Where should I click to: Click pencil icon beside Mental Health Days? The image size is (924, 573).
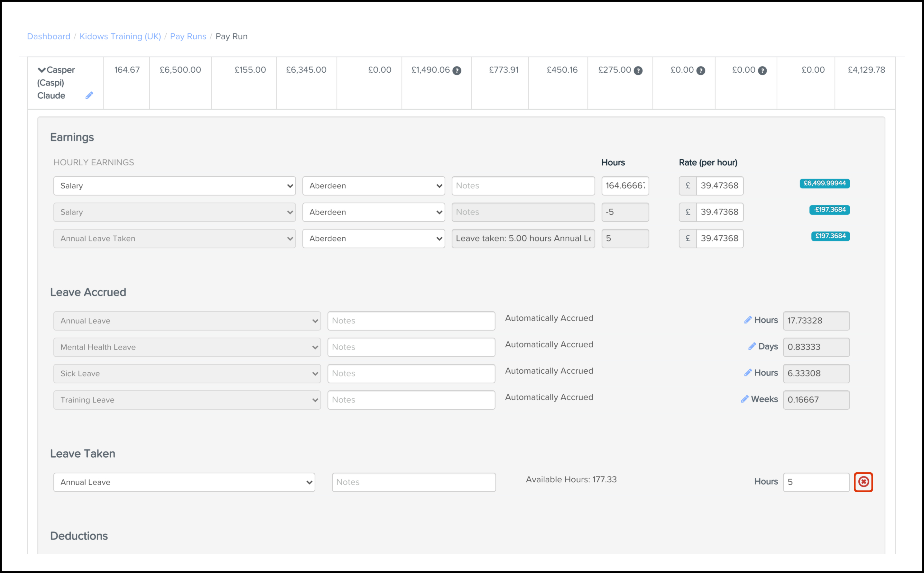click(752, 347)
